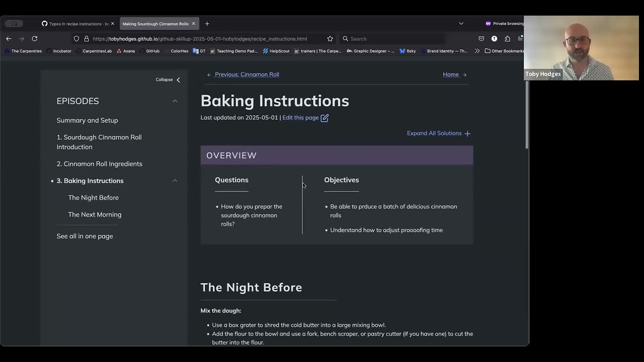The width and height of the screenshot is (644, 362).
Task: Click the edit pencil icon
Action: click(x=325, y=118)
